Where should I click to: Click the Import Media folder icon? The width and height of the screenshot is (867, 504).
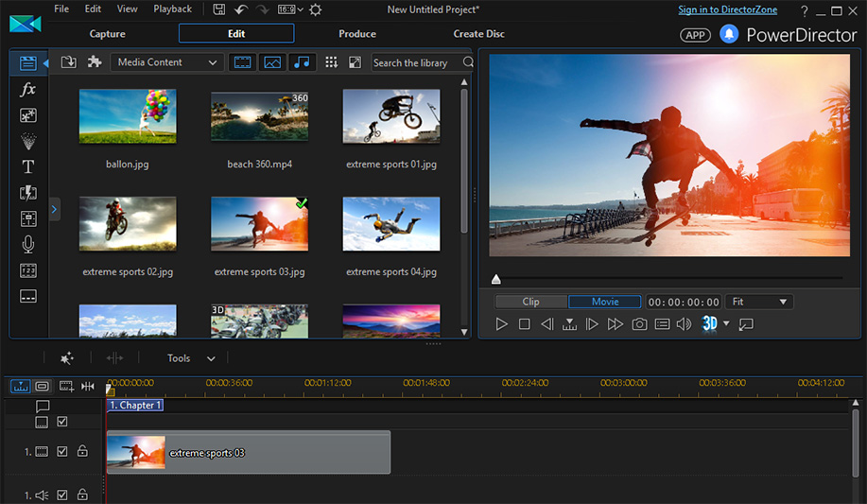click(69, 62)
